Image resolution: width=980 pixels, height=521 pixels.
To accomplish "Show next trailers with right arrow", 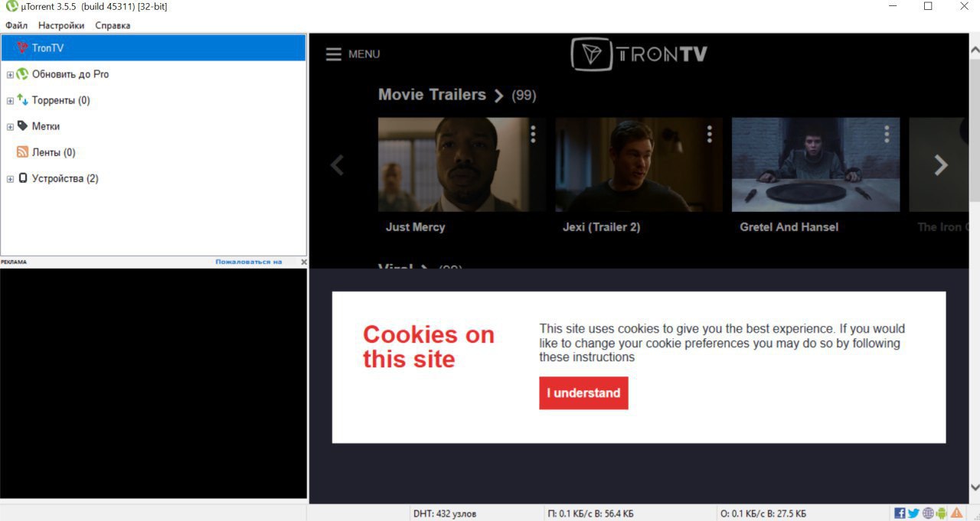I will point(941,164).
